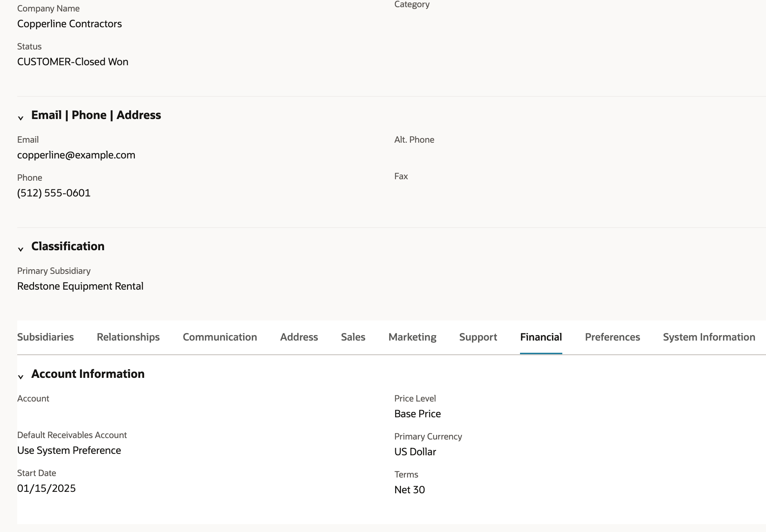Click the Base Price value
This screenshot has height=532, width=766.
point(417,414)
